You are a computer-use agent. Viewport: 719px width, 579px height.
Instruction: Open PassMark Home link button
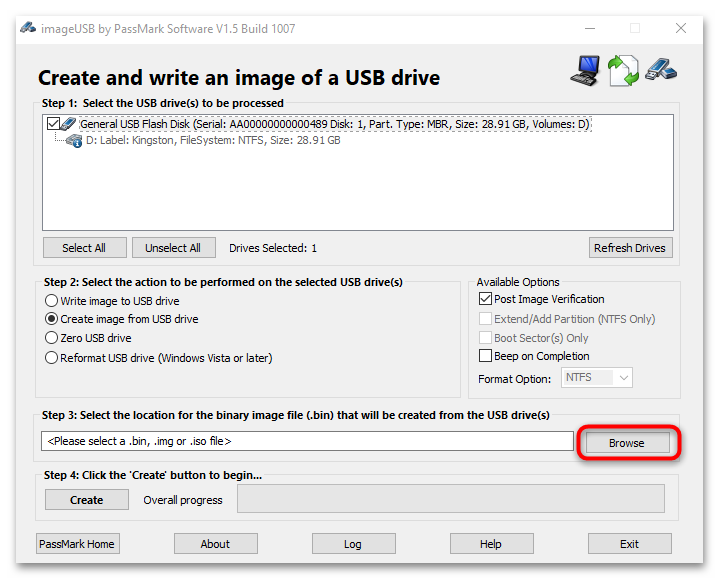77,544
